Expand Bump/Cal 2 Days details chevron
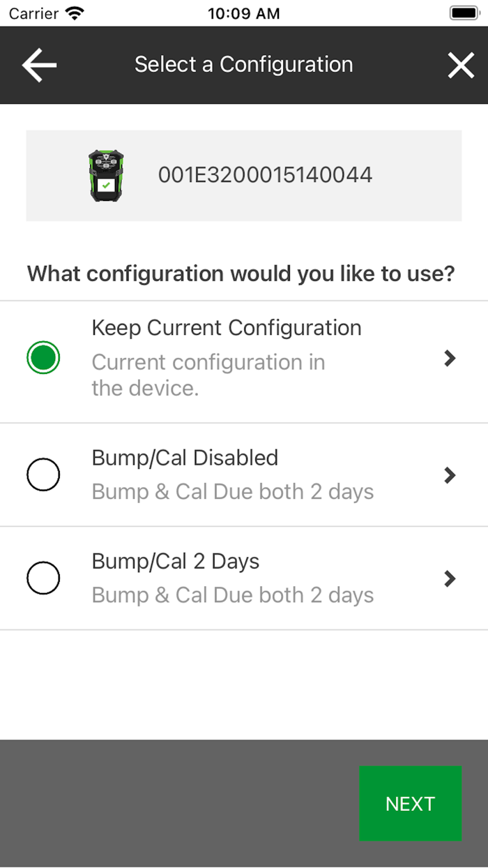This screenshot has height=868, width=488. point(450,578)
